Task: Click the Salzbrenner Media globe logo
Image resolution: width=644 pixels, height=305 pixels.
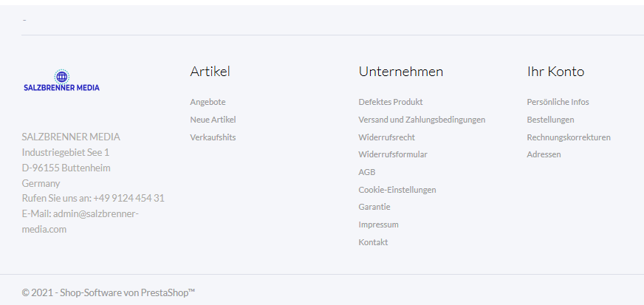Action: pyautogui.click(x=61, y=80)
